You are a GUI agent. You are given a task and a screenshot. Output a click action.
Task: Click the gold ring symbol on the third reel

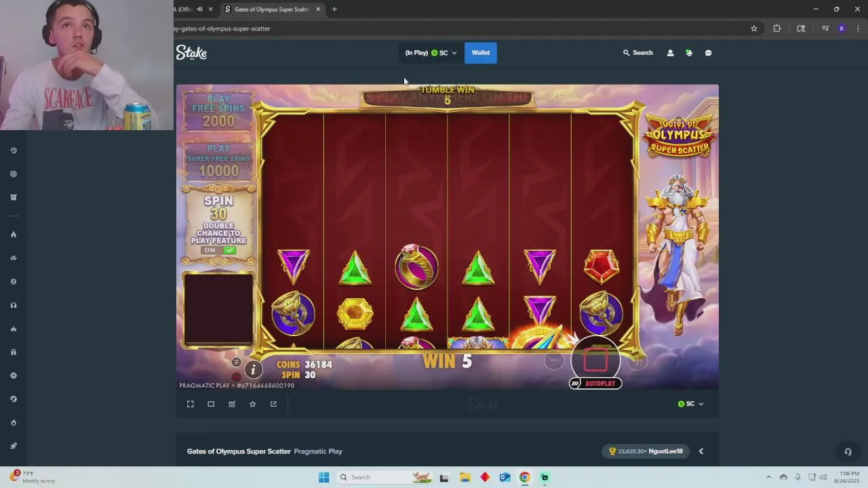416,266
